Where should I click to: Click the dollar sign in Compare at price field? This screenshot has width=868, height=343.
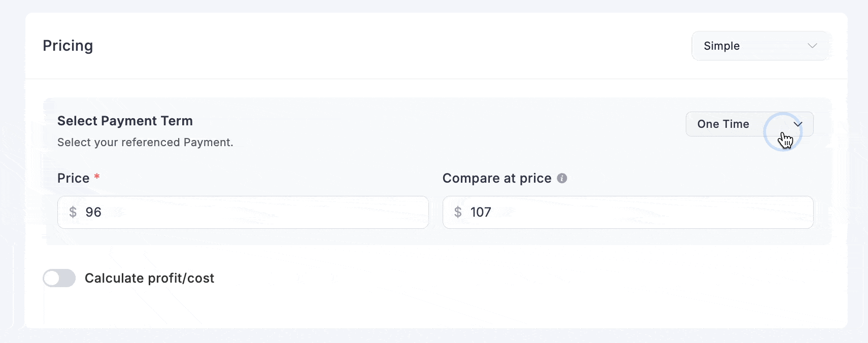click(x=458, y=212)
